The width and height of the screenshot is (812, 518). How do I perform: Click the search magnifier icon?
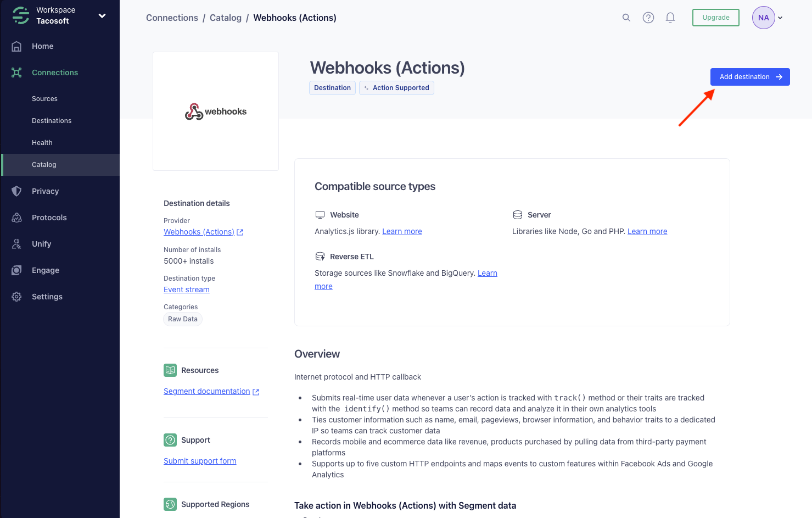point(626,17)
